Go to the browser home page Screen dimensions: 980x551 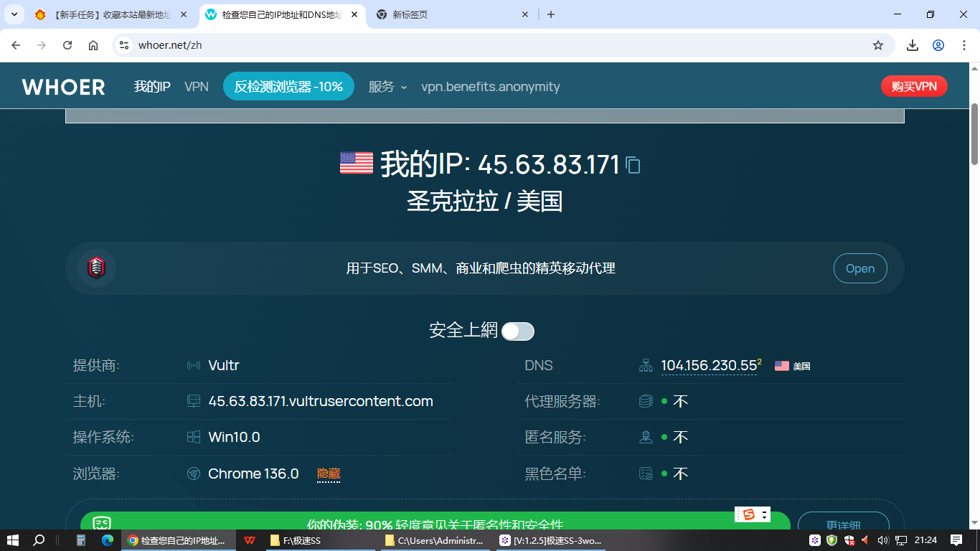coord(93,45)
